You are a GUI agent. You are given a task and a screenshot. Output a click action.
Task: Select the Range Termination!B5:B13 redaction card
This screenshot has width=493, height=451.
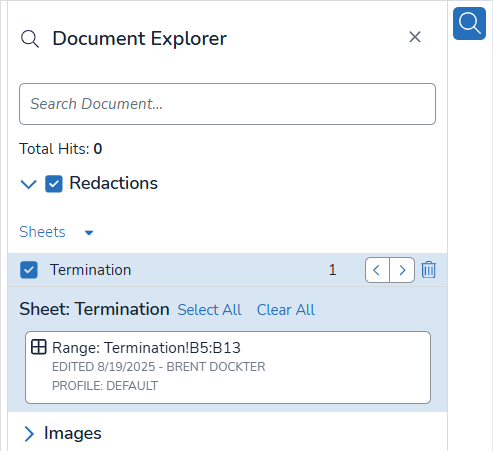tap(228, 367)
